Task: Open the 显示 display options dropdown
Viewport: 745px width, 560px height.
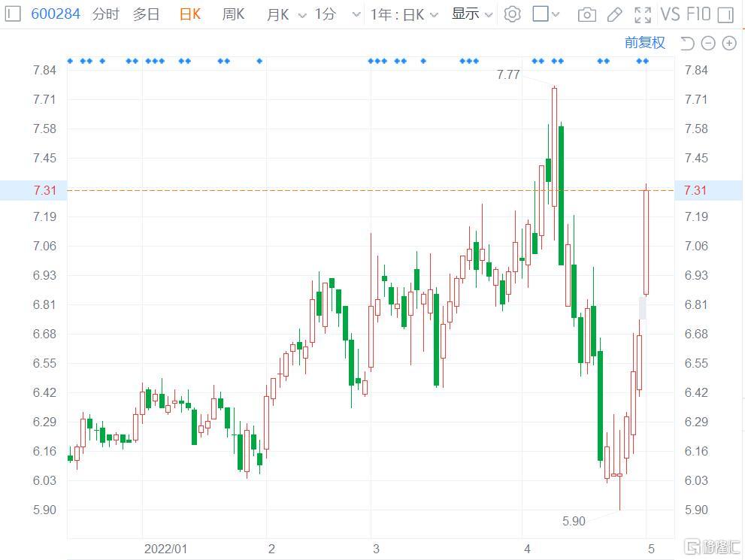Action: (471, 14)
